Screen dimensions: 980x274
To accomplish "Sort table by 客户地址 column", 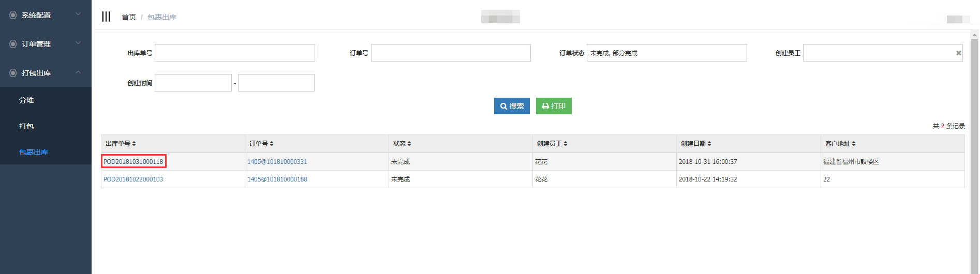I will coord(854,144).
